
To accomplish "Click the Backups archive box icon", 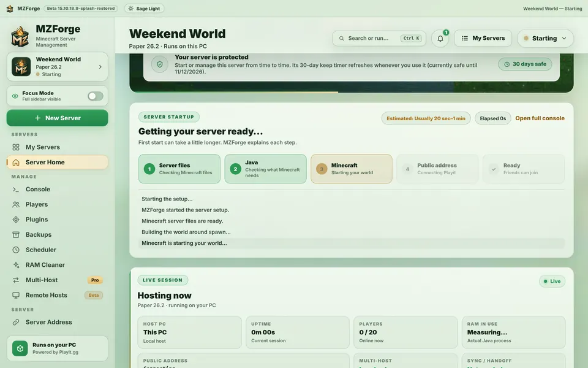I will pyautogui.click(x=16, y=235).
